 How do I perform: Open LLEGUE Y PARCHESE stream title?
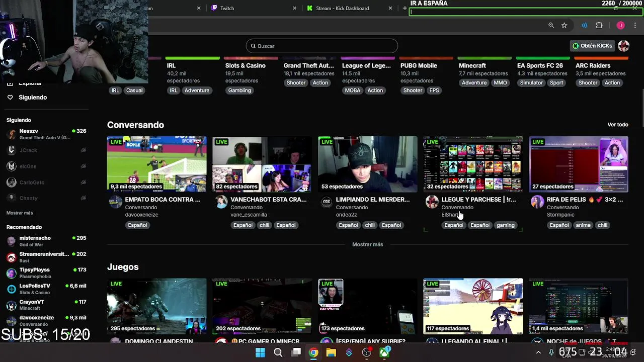point(478,200)
